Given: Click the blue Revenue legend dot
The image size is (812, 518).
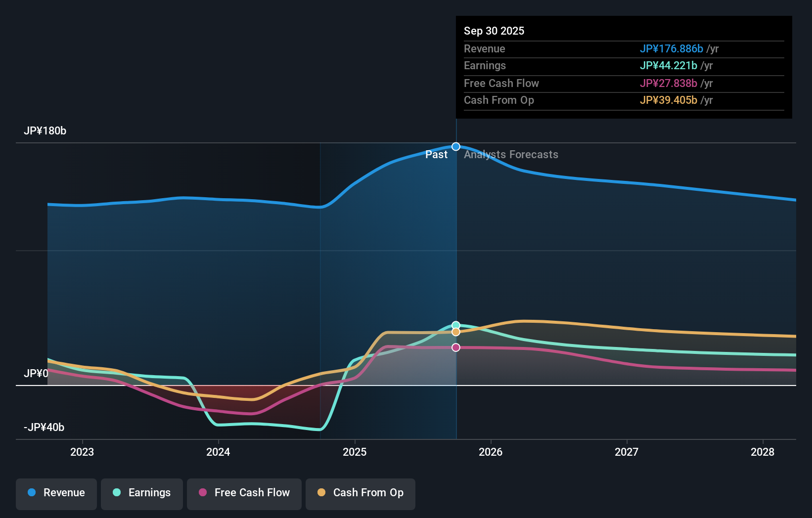Looking at the screenshot, I should (x=31, y=493).
